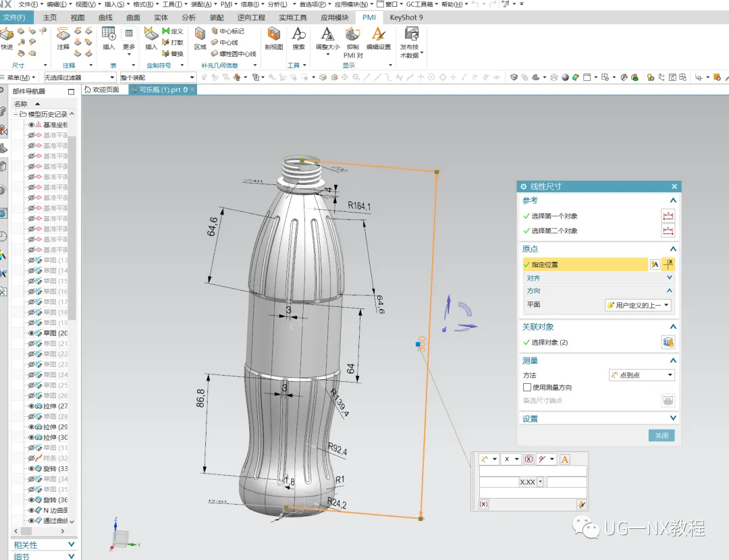The width and height of the screenshot is (729, 560).
Task: Click the origin placement crosshair icon
Action: (668, 264)
